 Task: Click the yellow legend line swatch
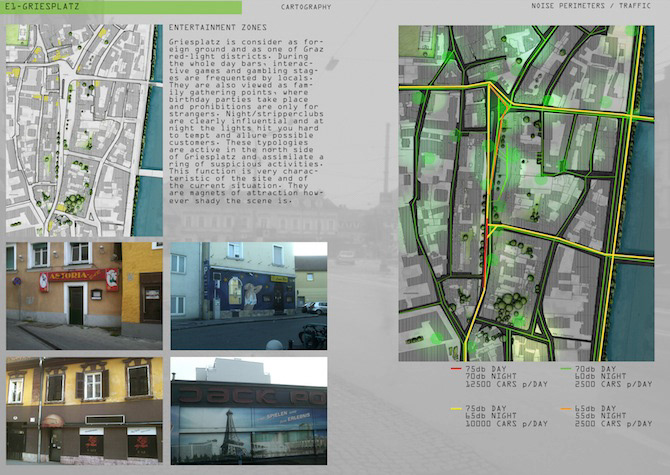pyautogui.click(x=456, y=409)
